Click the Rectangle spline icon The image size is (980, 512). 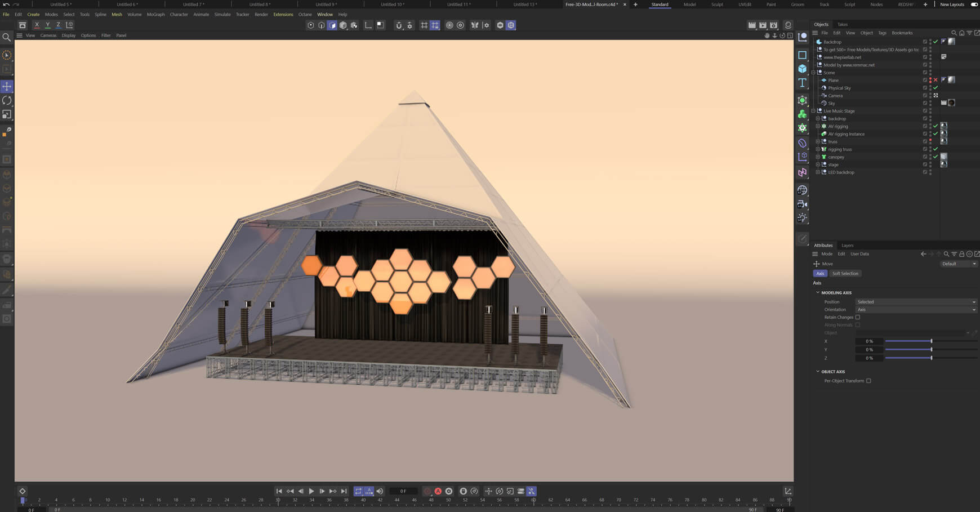[x=803, y=55]
